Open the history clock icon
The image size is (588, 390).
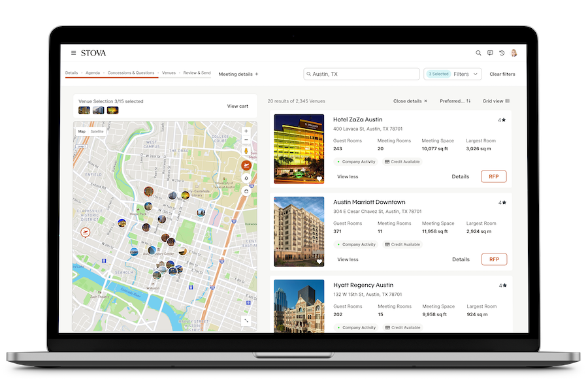click(502, 53)
